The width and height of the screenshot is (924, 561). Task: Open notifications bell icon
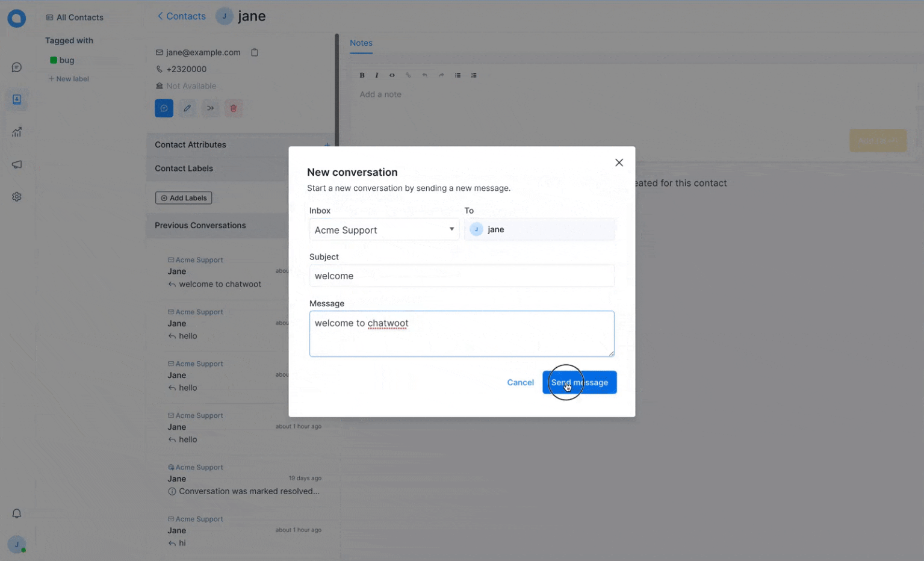(x=17, y=513)
